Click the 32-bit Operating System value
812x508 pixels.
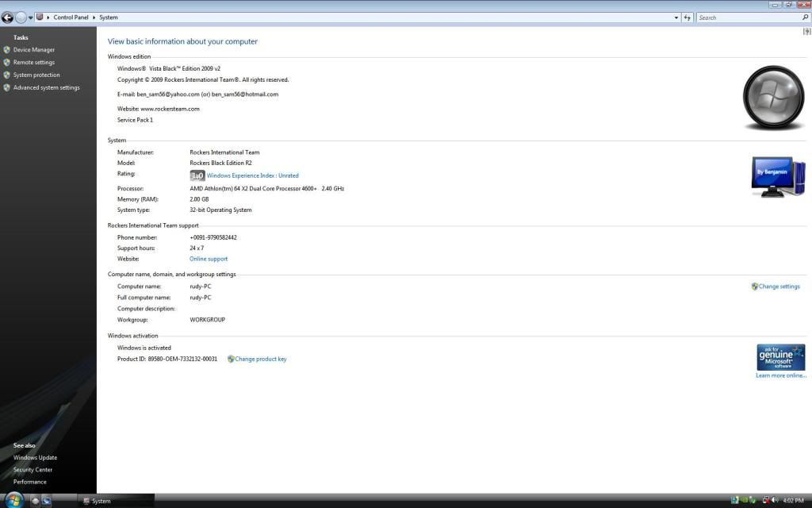point(220,210)
